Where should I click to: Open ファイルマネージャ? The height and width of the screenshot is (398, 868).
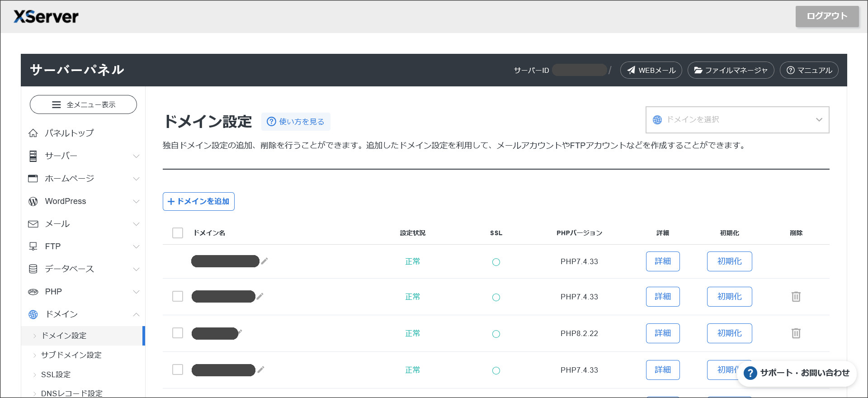[x=731, y=70]
